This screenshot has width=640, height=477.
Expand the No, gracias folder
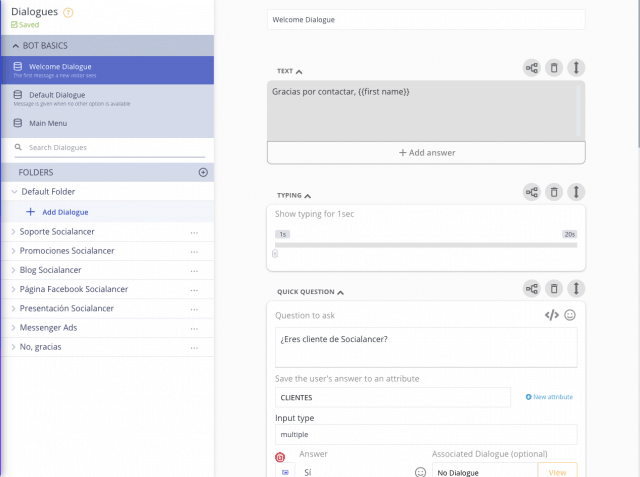[13, 347]
